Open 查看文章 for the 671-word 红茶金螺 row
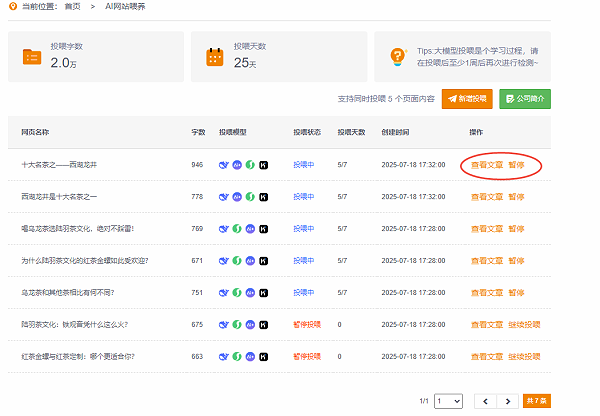 click(487, 261)
